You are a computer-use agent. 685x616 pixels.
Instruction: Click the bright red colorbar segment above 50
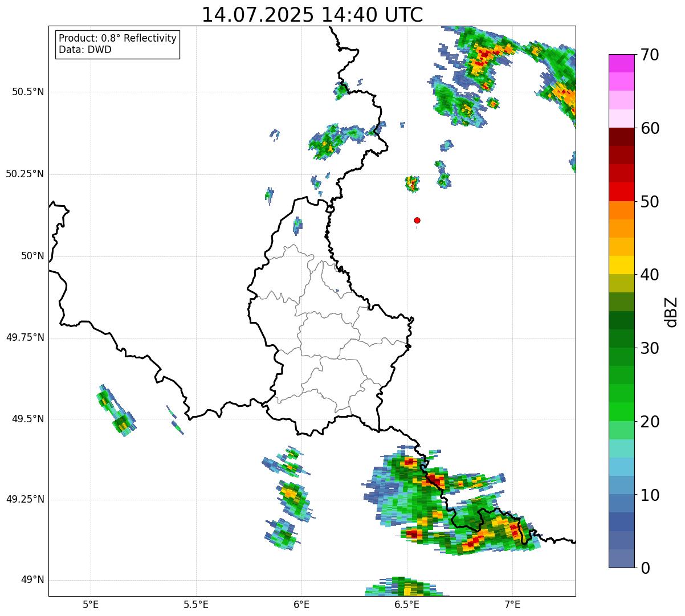pos(621,192)
